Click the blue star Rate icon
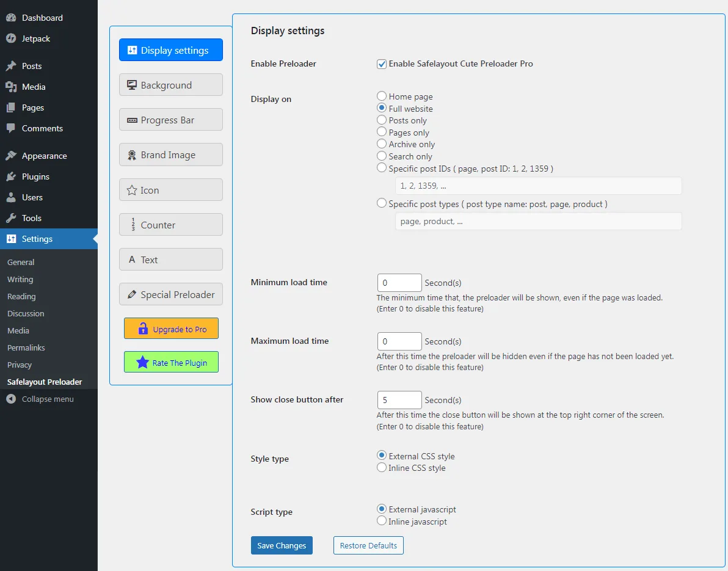 pyautogui.click(x=142, y=362)
